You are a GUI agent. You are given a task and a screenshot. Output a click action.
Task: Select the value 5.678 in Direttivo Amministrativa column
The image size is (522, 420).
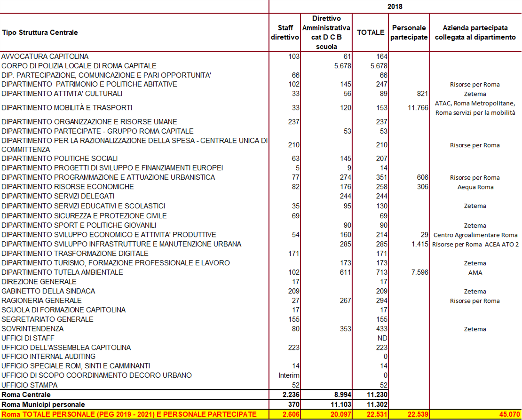coord(342,66)
